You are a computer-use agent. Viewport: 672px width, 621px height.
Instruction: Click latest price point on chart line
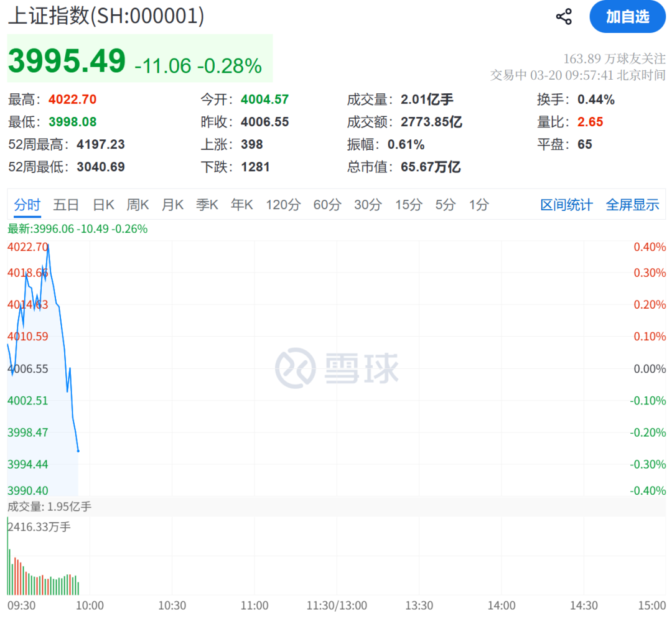click(78, 451)
